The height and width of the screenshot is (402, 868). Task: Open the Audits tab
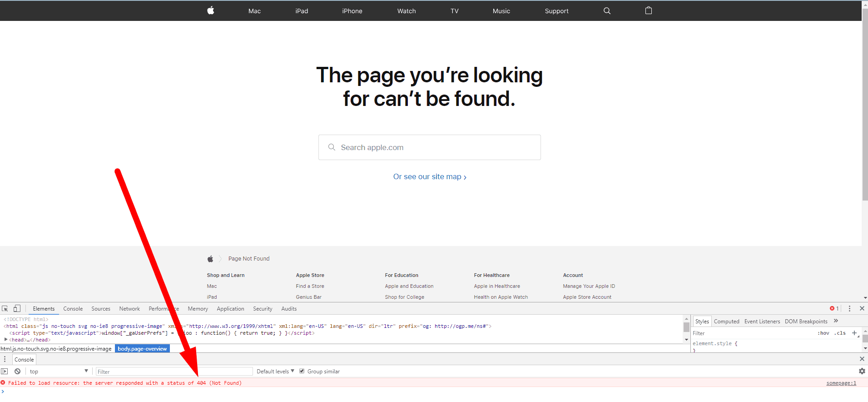coord(289,309)
